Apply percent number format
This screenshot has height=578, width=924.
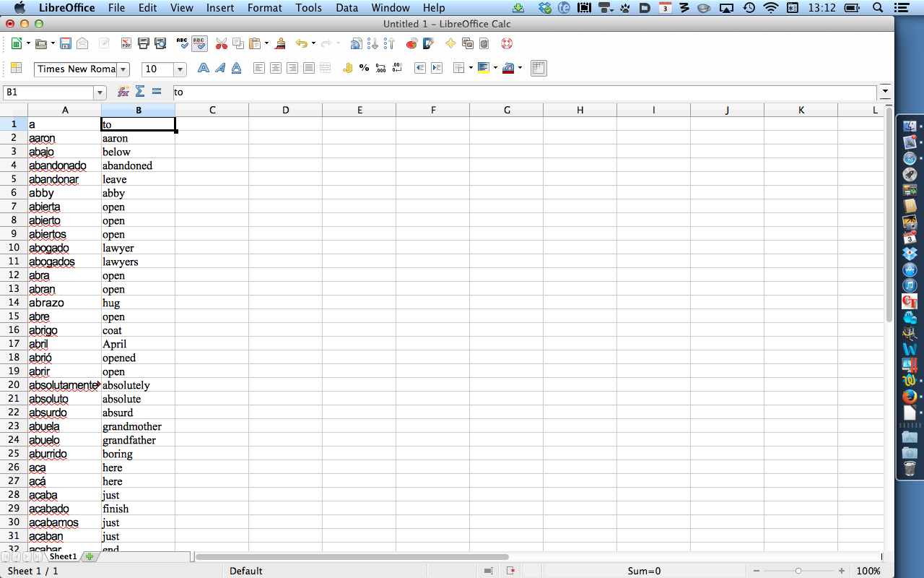[364, 68]
